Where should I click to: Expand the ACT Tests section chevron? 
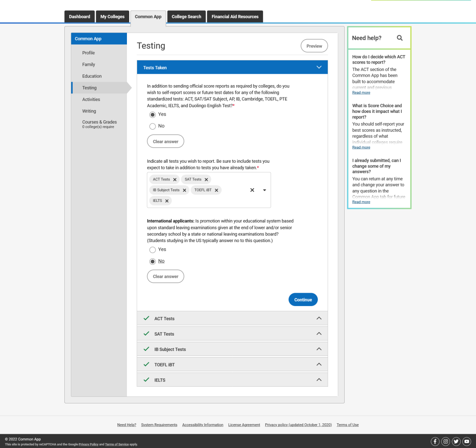(319, 318)
